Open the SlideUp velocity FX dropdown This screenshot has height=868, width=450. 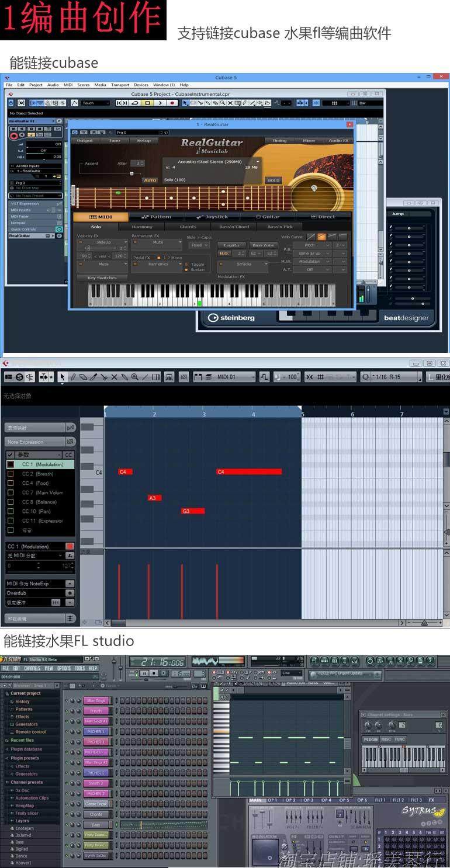tap(103, 242)
